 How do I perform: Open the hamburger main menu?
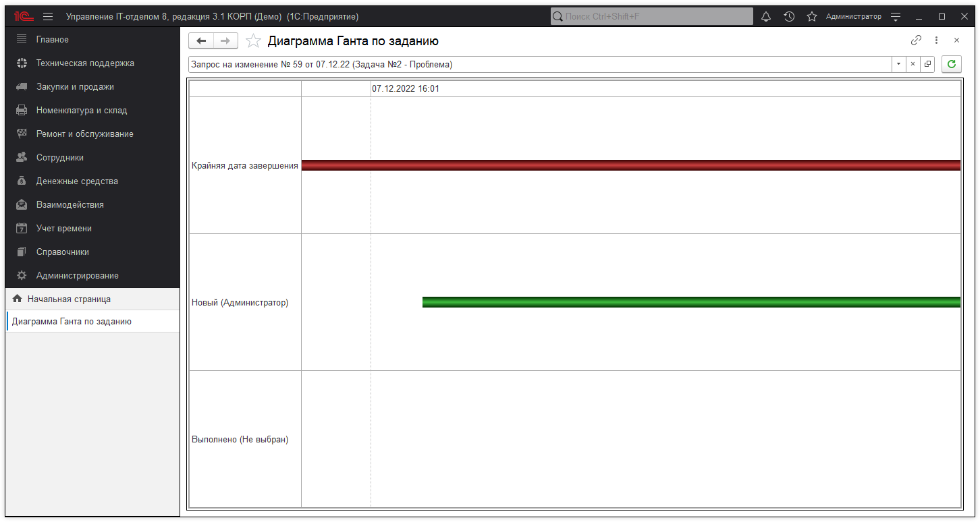click(48, 16)
